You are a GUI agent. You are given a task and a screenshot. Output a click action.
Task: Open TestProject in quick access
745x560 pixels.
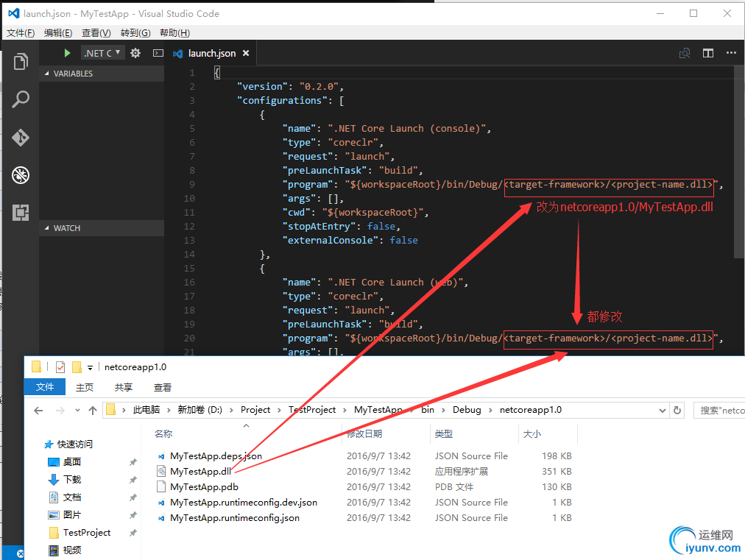point(86,533)
